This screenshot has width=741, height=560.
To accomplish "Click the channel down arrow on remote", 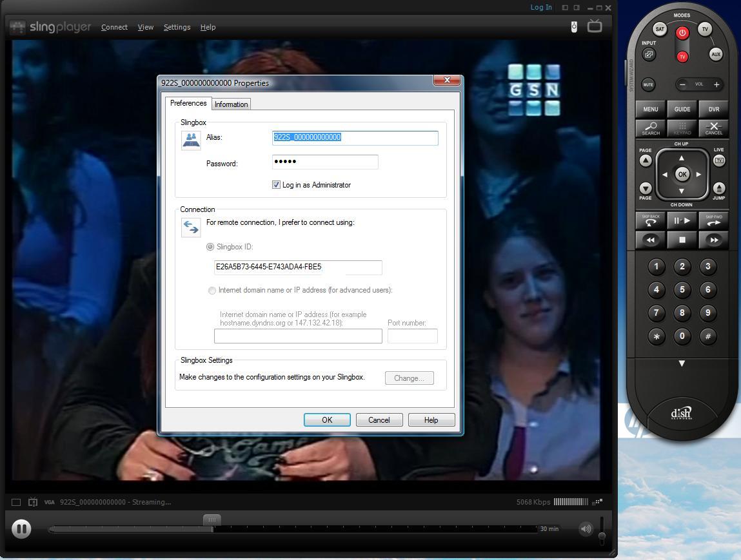I will 682,191.
